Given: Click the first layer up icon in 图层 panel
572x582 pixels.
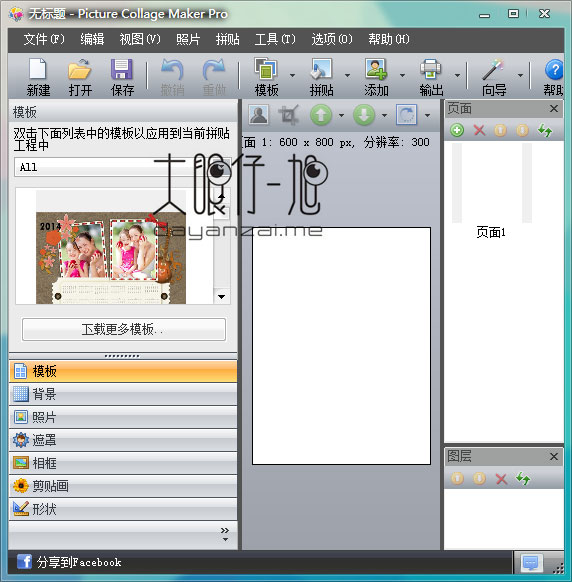Looking at the screenshot, I should click(457, 478).
